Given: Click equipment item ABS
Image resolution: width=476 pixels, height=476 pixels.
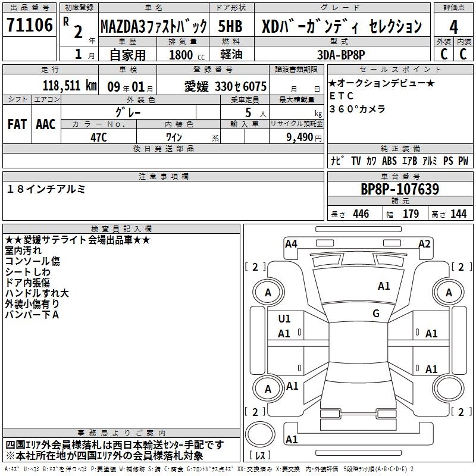Looking at the screenshot, I should 389,161.
